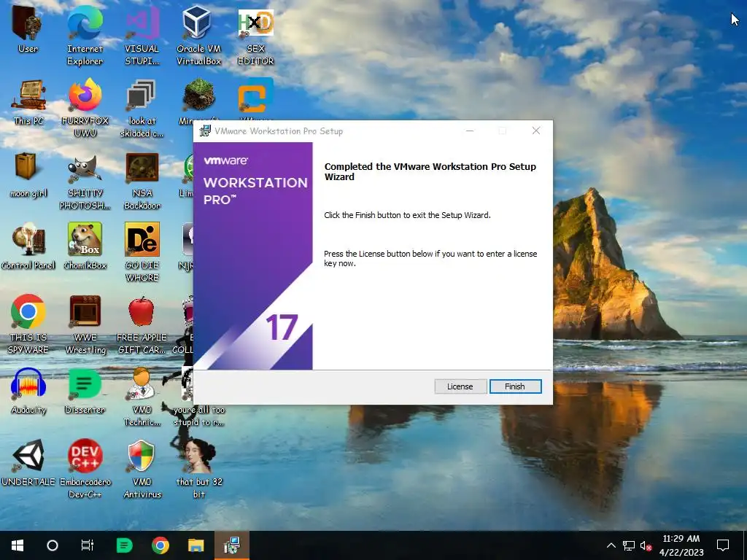The height and width of the screenshot is (560, 747).
Task: Open Cortana search circle on taskbar
Action: (x=53, y=545)
